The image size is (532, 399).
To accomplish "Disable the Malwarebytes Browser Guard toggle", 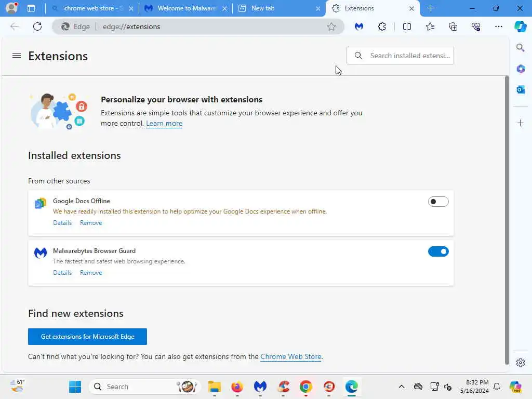I will coord(438,251).
